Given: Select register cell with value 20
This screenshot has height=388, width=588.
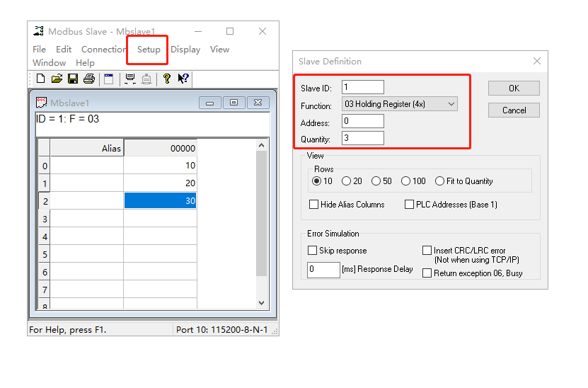Looking at the screenshot, I should (160, 183).
